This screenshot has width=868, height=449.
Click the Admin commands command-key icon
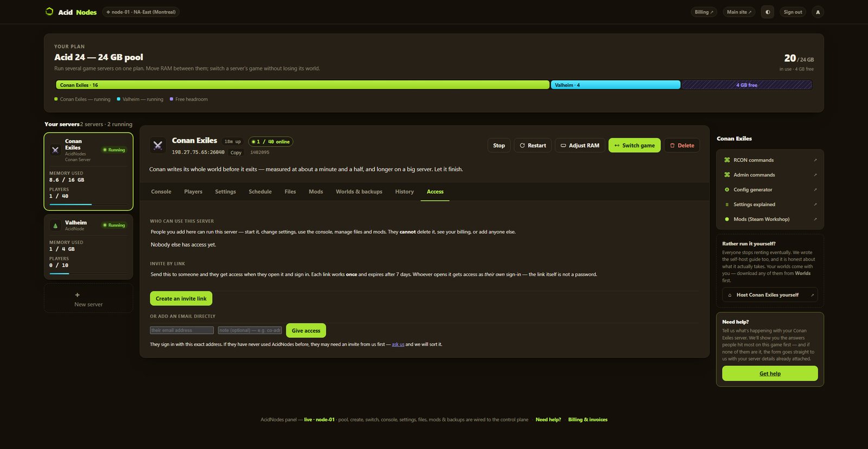click(727, 175)
